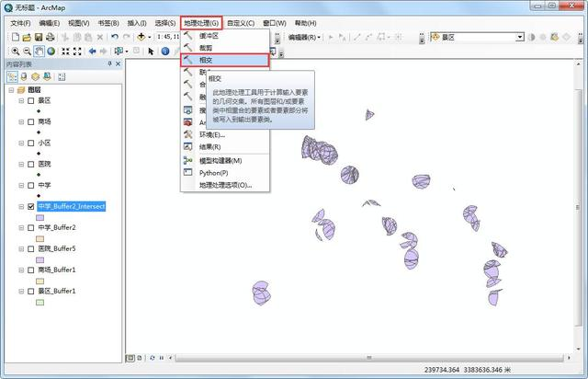The image size is (588, 379).
Task: Turn on the 商场 layer checkbox
Action: point(30,121)
